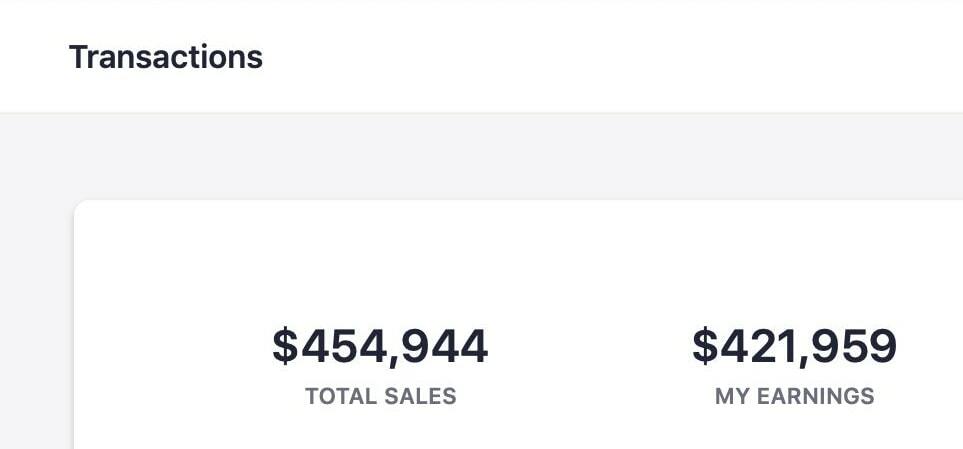Image resolution: width=963 pixels, height=449 pixels.
Task: Click the TOTAL SALES label
Action: [380, 396]
